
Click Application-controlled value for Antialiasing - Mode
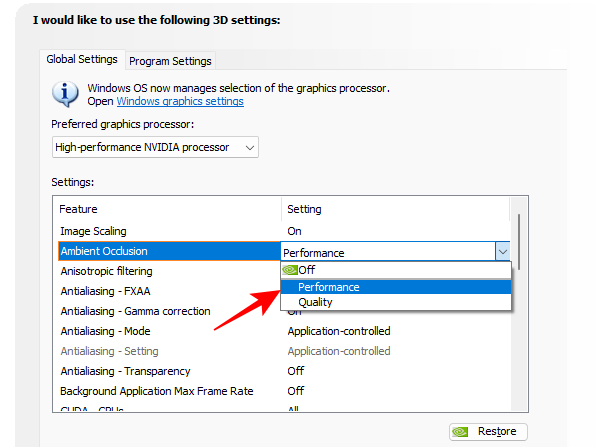pyautogui.click(x=339, y=331)
